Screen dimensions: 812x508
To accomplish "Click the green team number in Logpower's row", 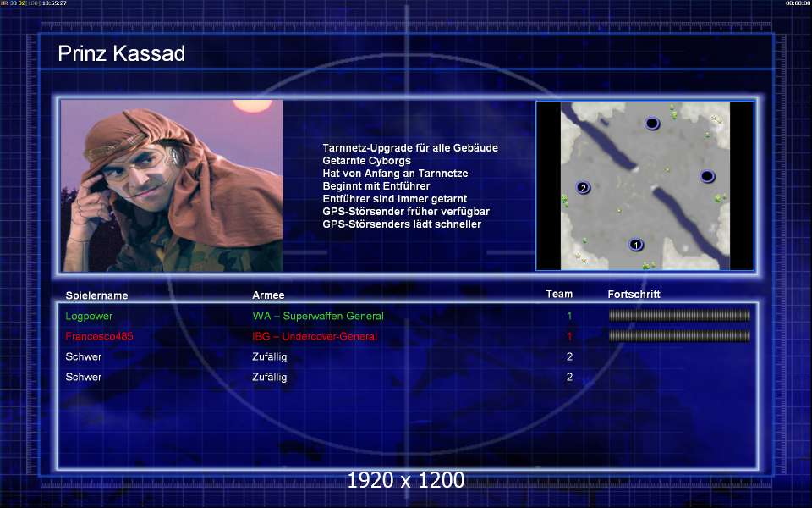I will pos(569,316).
